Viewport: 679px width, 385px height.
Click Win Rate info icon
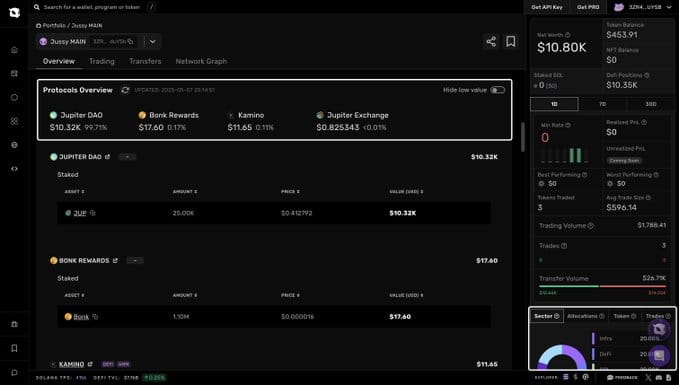click(568, 125)
